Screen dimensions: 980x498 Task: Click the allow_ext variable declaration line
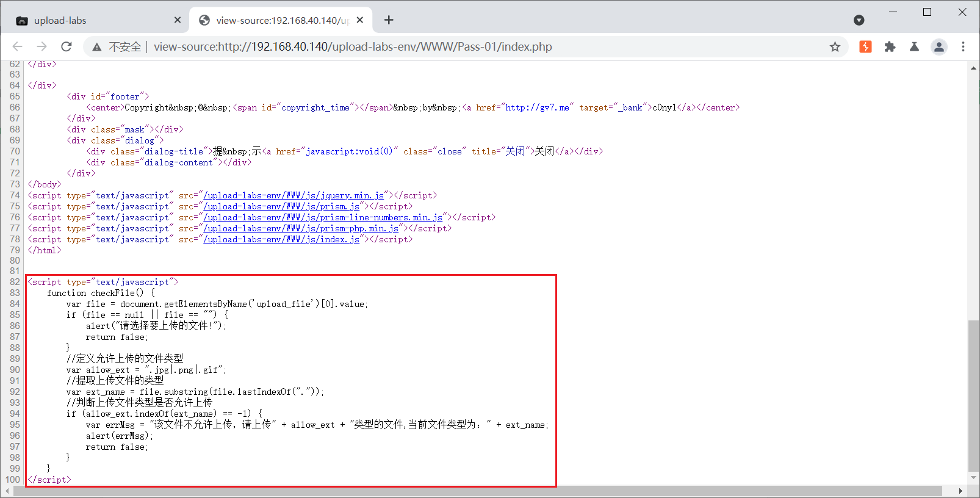pos(146,370)
